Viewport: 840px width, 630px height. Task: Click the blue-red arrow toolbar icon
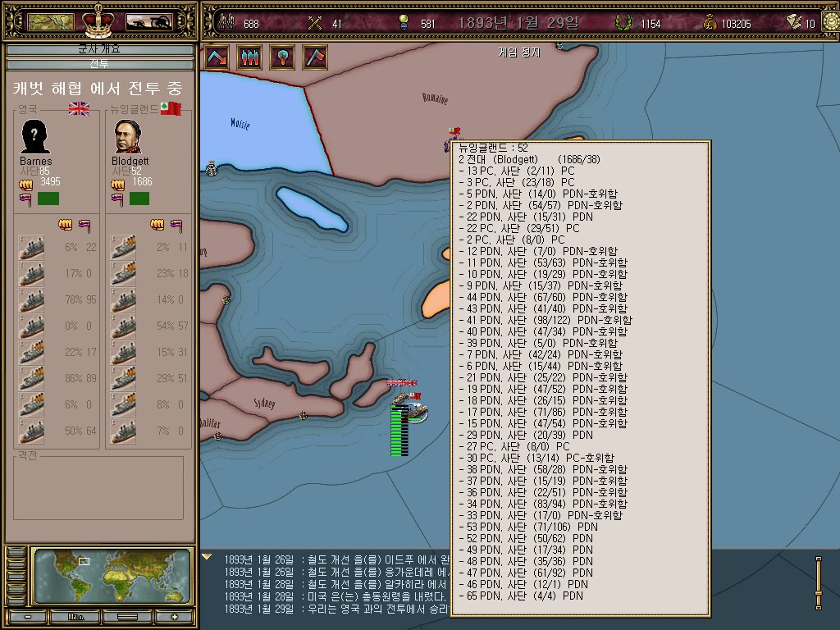tap(217, 57)
